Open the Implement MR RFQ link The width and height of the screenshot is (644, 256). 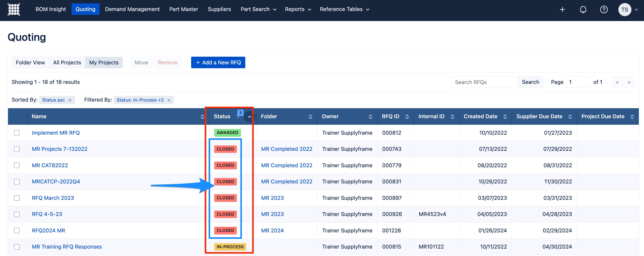click(x=56, y=133)
